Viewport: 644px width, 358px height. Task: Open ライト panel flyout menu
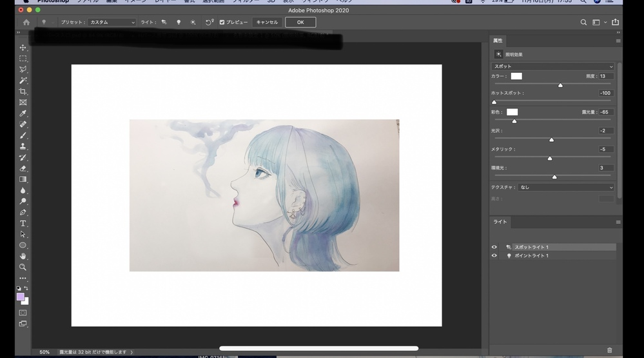[618, 222]
